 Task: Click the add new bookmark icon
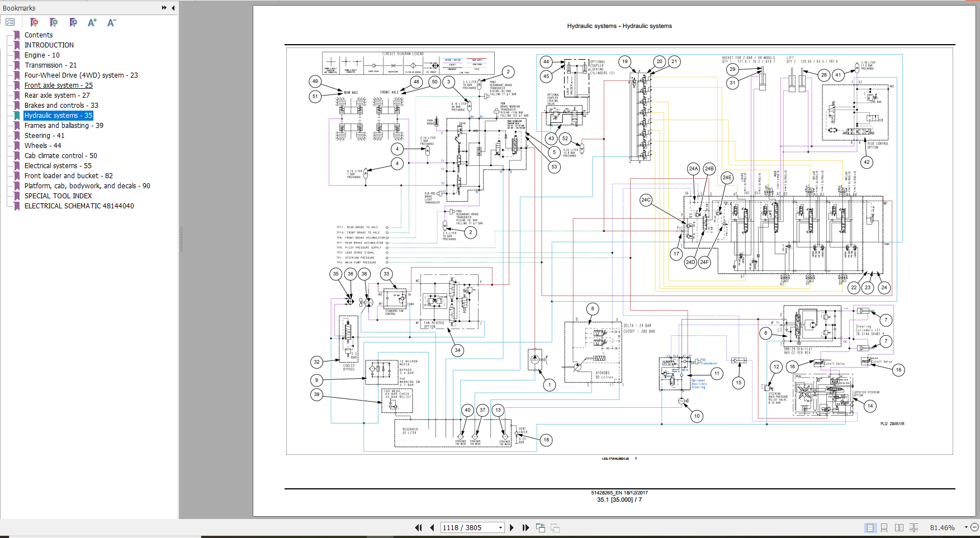click(54, 22)
